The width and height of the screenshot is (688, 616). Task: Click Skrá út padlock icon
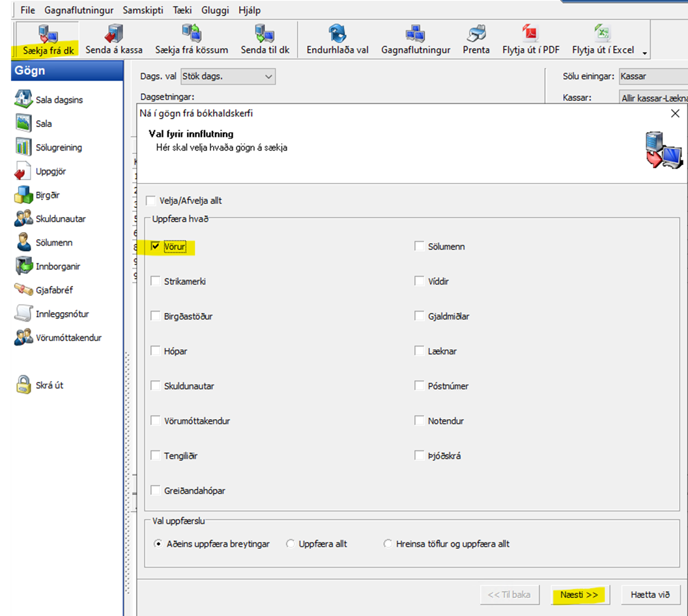pyautogui.click(x=23, y=385)
